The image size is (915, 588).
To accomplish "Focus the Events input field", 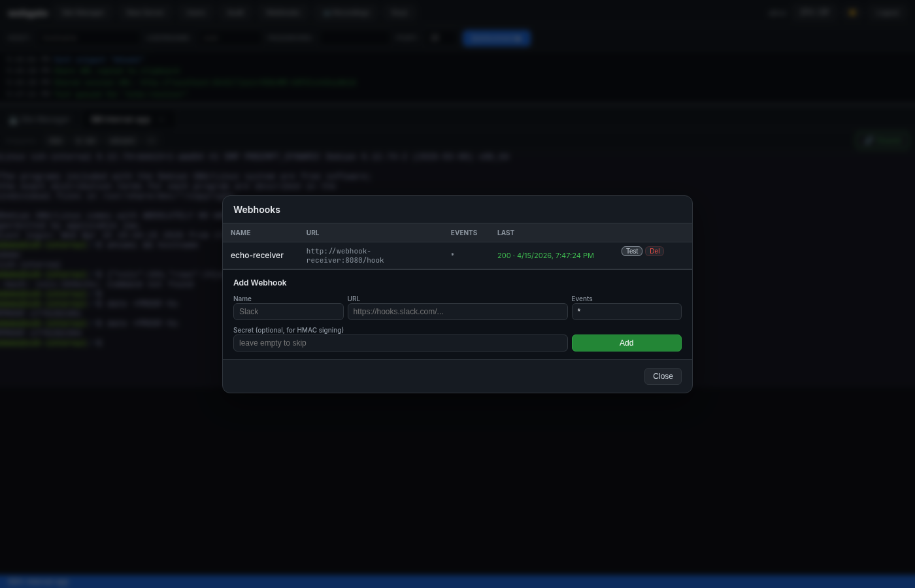I will coord(626,312).
